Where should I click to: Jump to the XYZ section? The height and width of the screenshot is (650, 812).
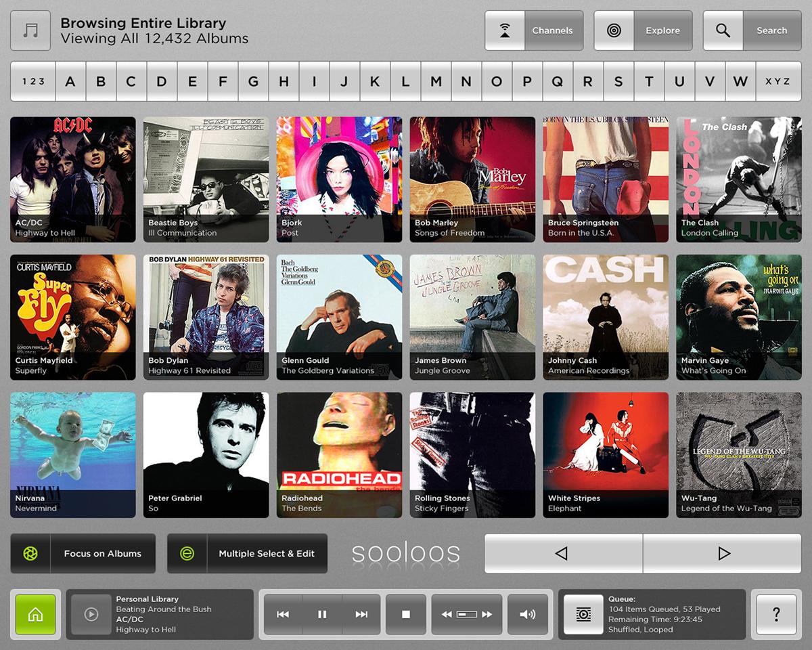778,81
